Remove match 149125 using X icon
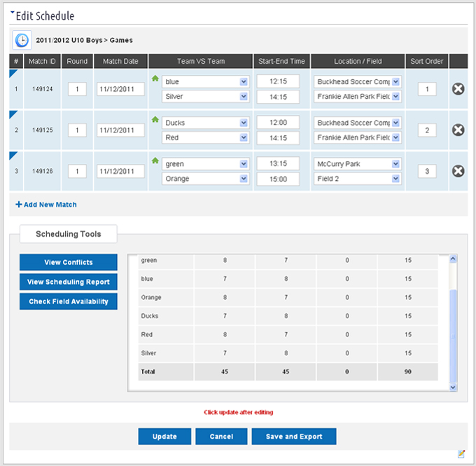Screen dimensions: 476x466 (458, 130)
